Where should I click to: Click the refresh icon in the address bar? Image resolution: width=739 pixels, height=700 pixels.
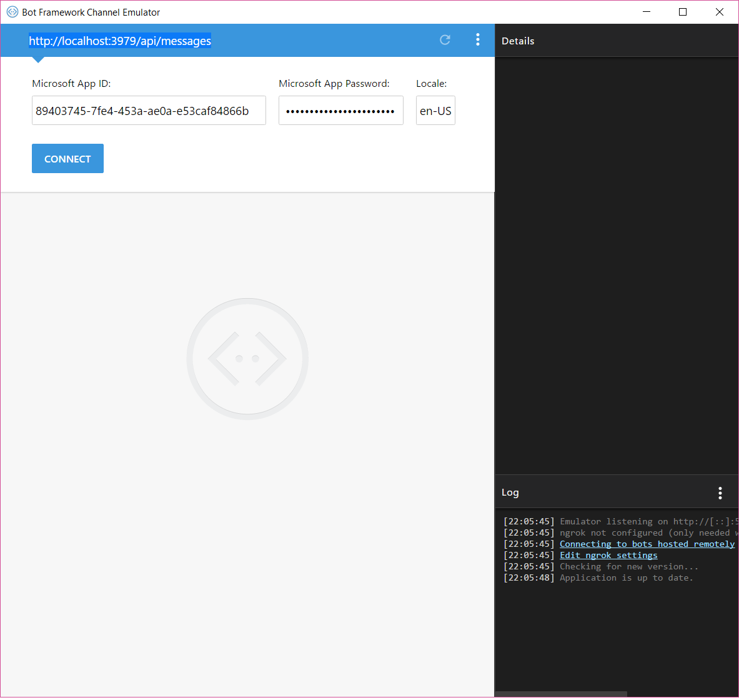tap(445, 40)
